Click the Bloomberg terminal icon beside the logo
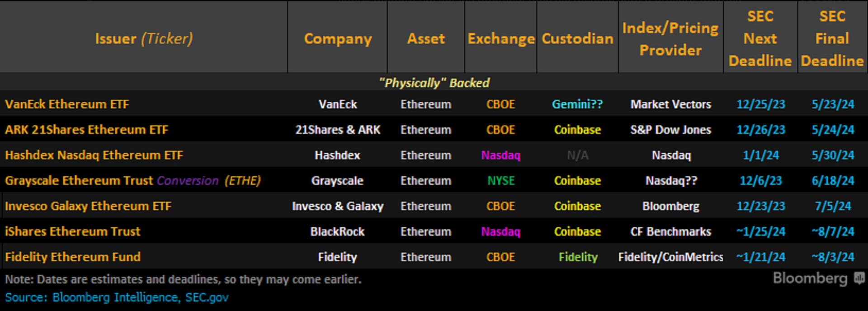 [859, 278]
